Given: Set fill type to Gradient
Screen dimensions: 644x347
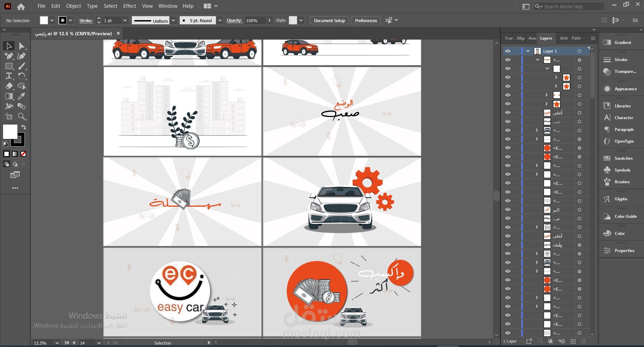Looking at the screenshot, I should (15, 154).
